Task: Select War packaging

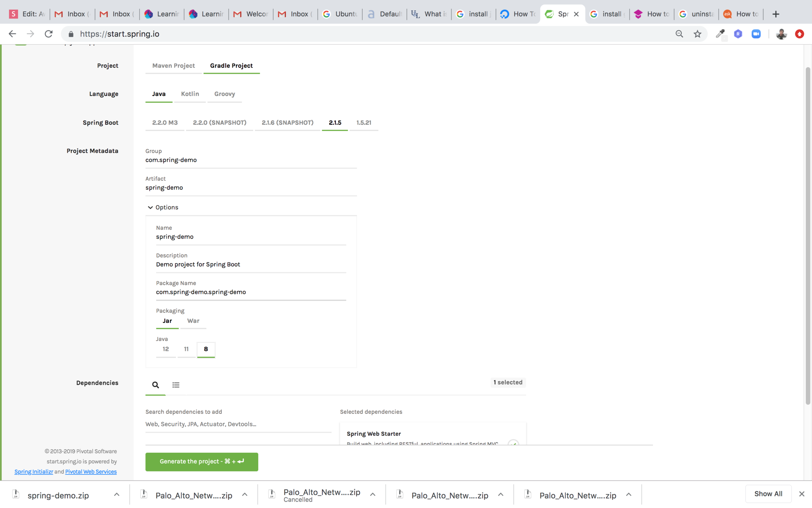Action: [x=193, y=321]
